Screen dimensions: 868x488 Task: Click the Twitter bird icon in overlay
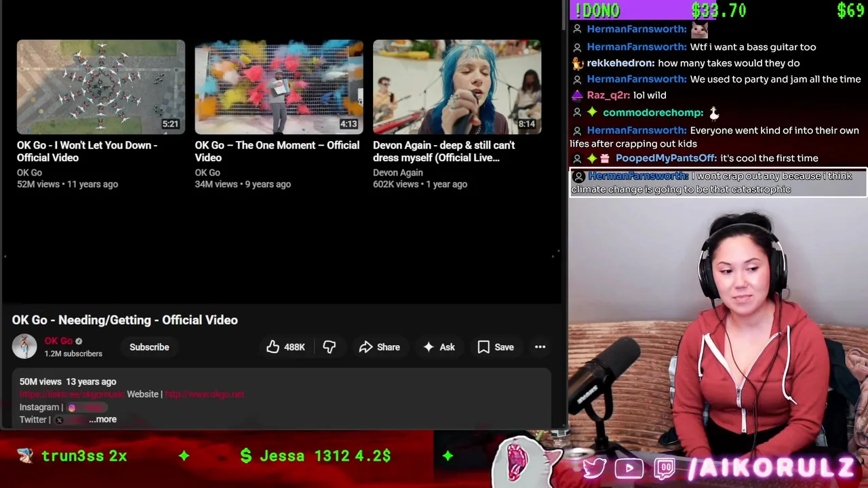pos(595,468)
